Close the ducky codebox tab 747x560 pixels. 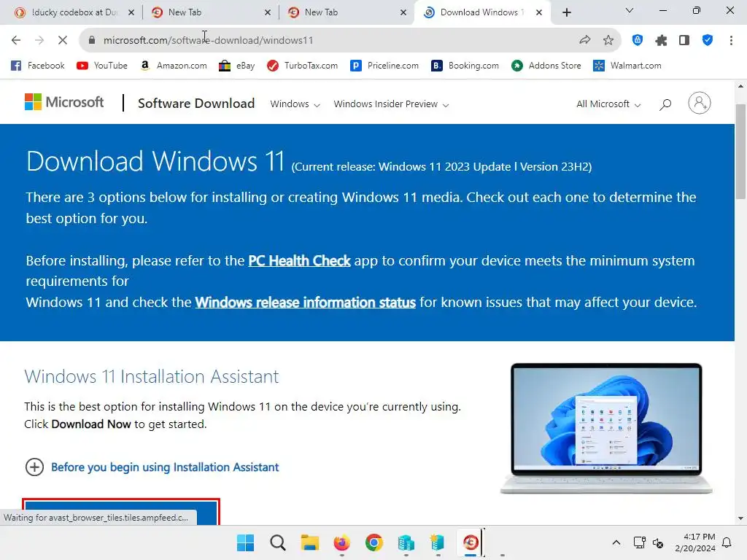point(131,13)
